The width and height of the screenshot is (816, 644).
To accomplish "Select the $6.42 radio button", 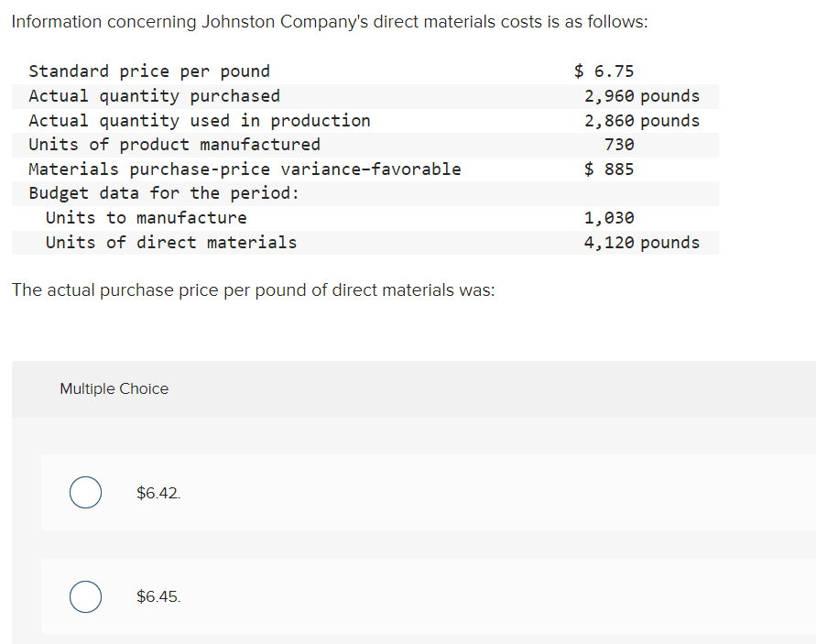I will pos(85,492).
